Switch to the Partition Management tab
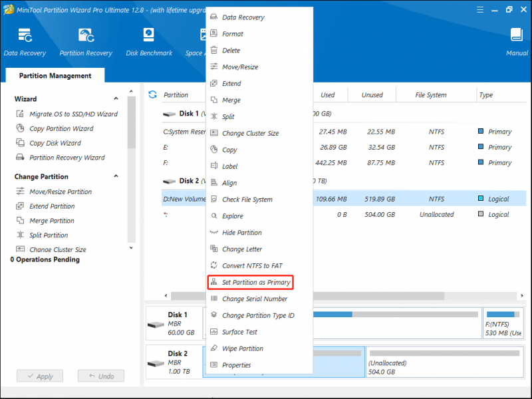Viewport: 532px width, 399px height. point(55,75)
